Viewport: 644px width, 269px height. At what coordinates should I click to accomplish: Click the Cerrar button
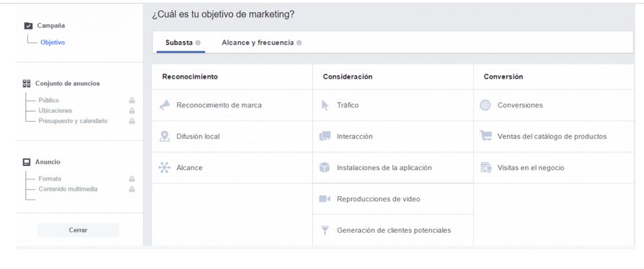click(x=78, y=230)
